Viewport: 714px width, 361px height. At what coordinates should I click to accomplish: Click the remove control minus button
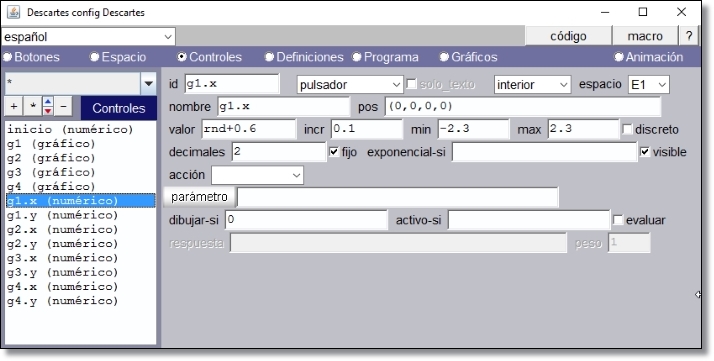[63, 107]
